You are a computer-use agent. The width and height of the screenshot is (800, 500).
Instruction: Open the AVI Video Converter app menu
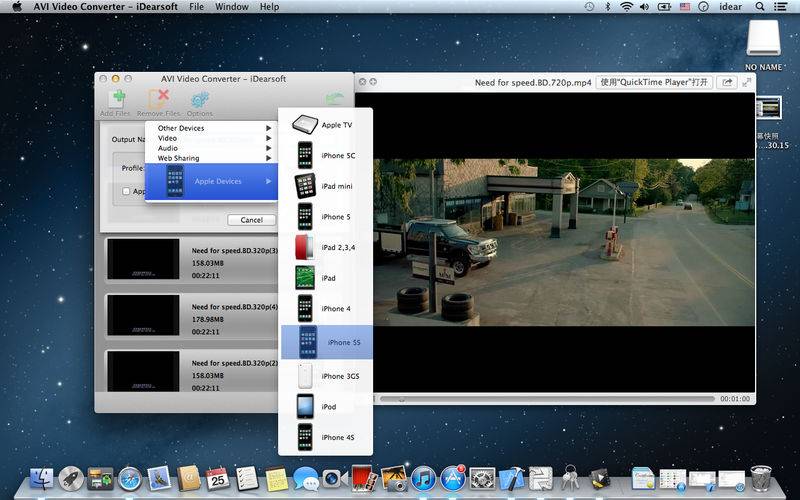(106, 7)
